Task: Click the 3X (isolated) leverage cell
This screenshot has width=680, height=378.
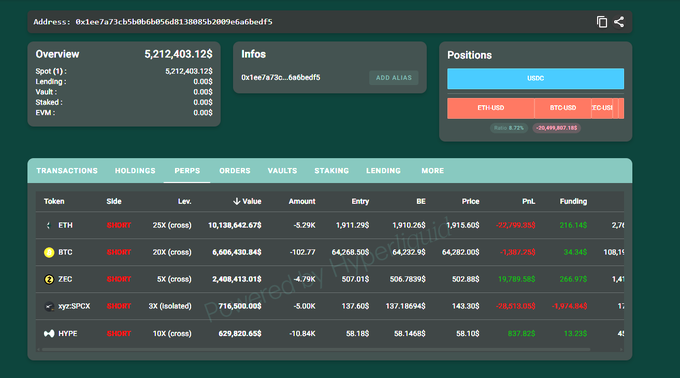Action: (170, 306)
